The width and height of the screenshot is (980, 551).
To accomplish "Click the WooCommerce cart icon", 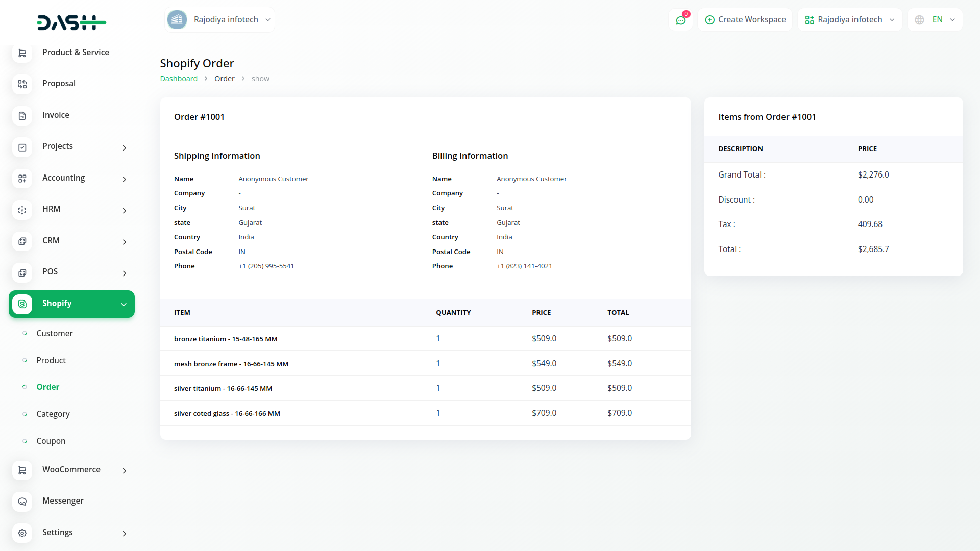I will pyautogui.click(x=22, y=470).
